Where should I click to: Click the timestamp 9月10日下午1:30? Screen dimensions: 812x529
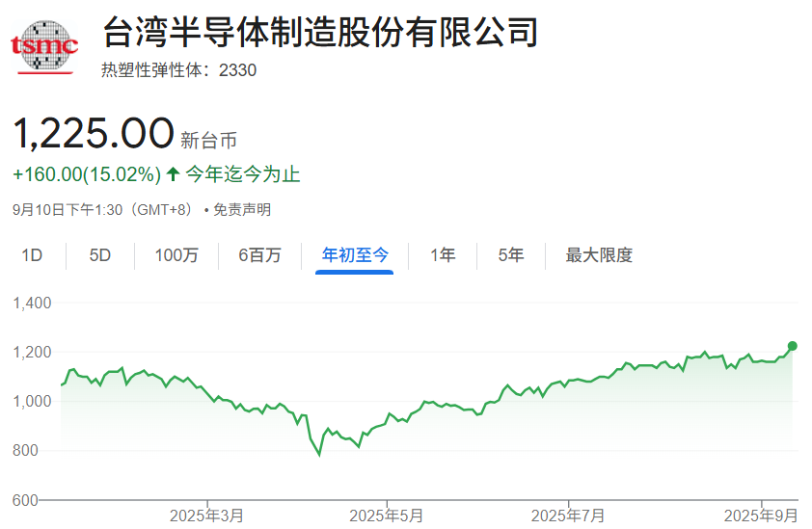coord(68,210)
